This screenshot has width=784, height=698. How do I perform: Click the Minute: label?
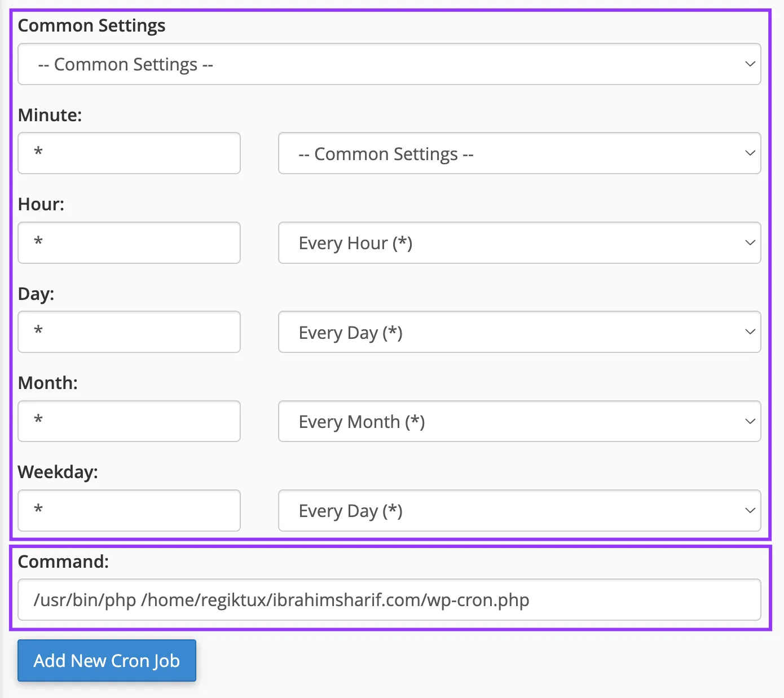(x=50, y=115)
